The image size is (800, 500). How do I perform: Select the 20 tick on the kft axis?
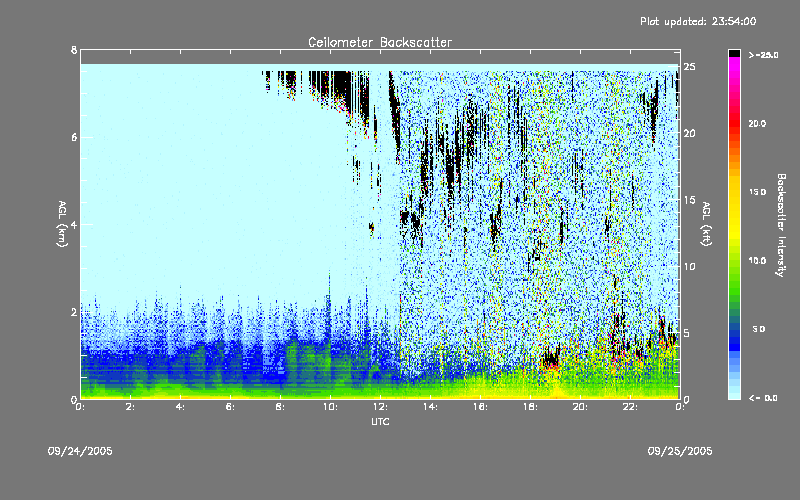pos(689,133)
